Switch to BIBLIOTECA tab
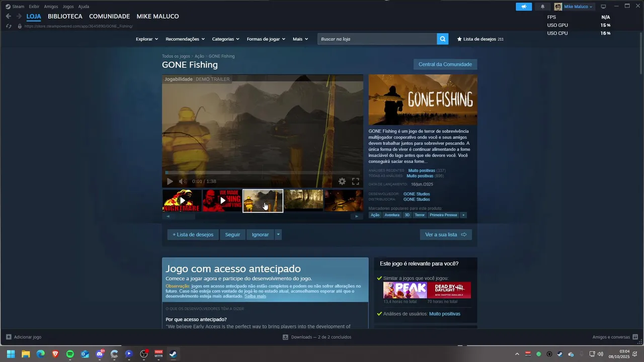The height and width of the screenshot is (362, 644). [x=65, y=17]
